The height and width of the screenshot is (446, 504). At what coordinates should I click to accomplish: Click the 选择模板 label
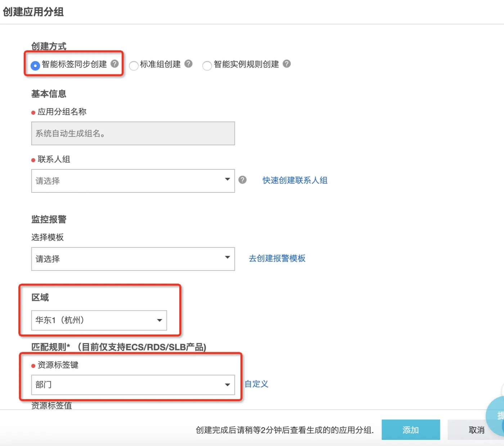(48, 237)
